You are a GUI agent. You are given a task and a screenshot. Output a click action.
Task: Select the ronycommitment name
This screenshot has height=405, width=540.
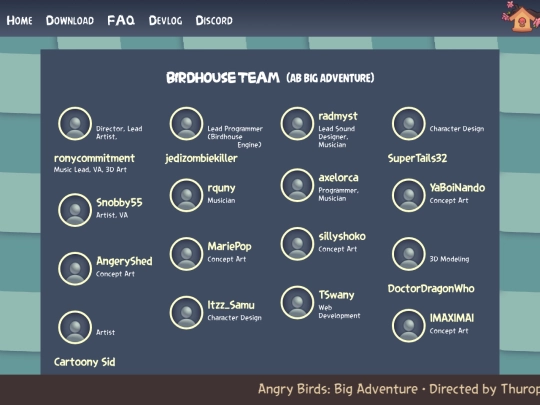tap(94, 158)
